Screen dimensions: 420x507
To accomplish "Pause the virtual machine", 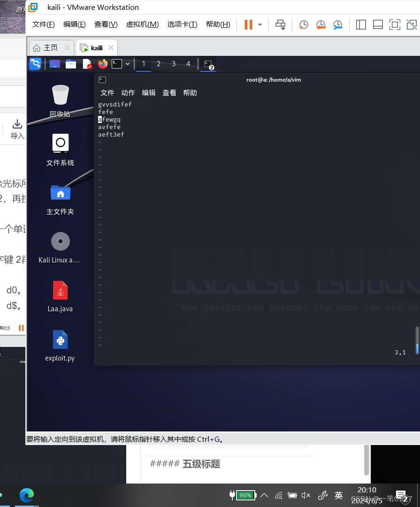I will click(248, 24).
